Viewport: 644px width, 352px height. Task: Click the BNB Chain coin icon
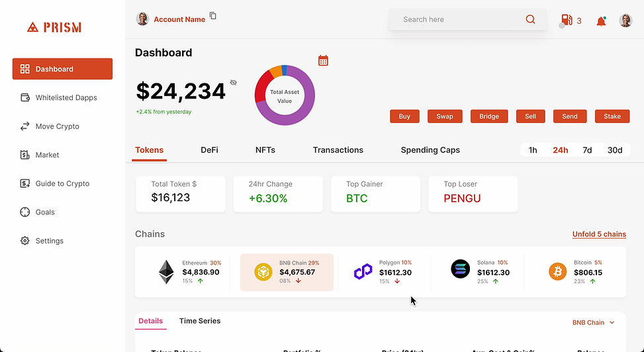coord(263,272)
